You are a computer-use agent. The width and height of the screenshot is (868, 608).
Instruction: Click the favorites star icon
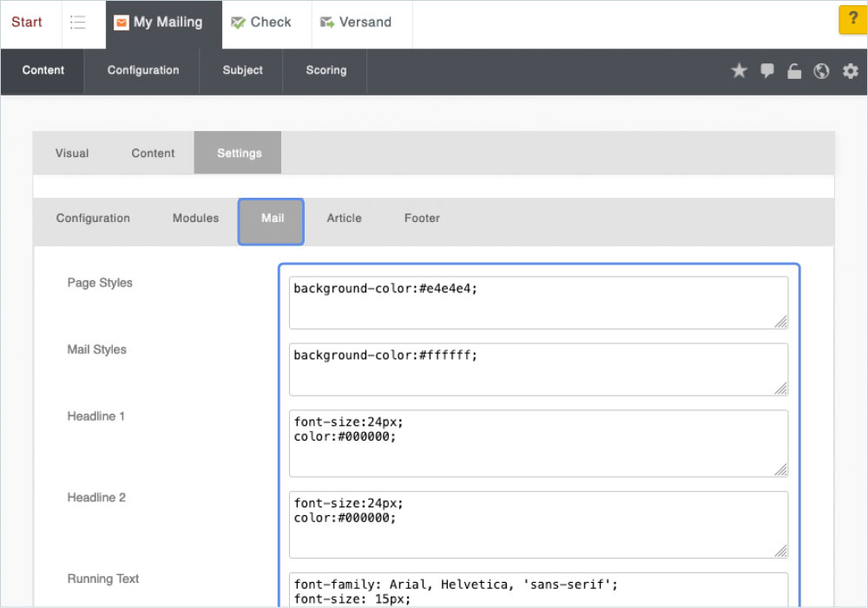coord(739,71)
